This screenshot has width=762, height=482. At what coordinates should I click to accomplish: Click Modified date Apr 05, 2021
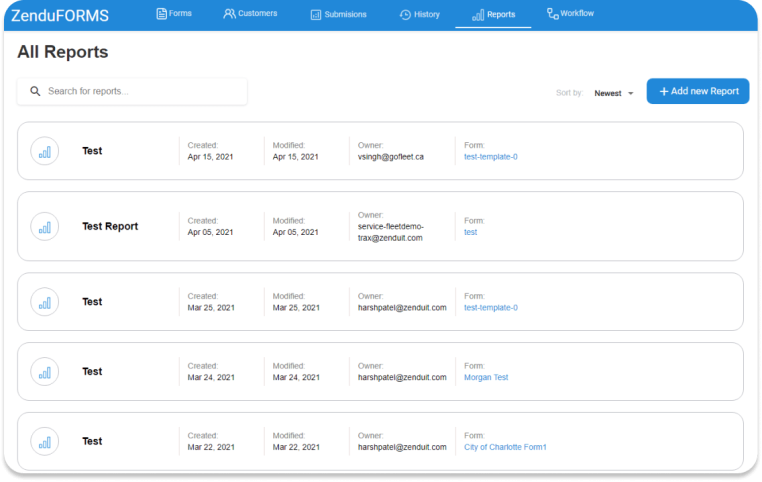[x=295, y=232]
